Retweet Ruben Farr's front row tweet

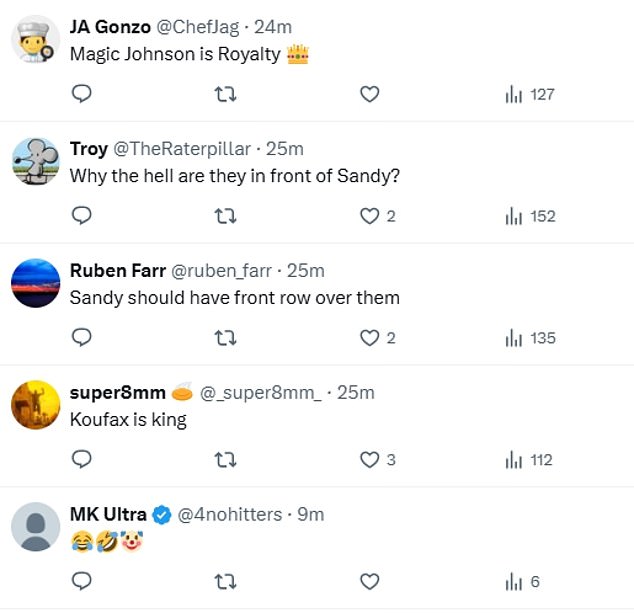click(226, 338)
